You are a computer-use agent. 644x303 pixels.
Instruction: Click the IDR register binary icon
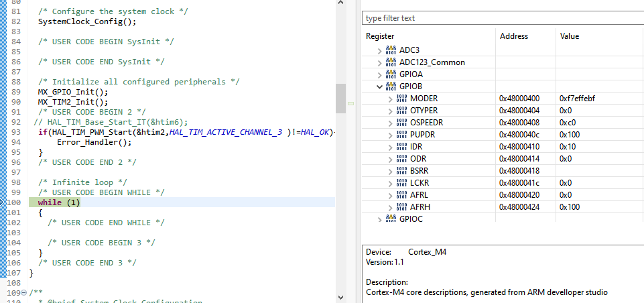(x=401, y=147)
